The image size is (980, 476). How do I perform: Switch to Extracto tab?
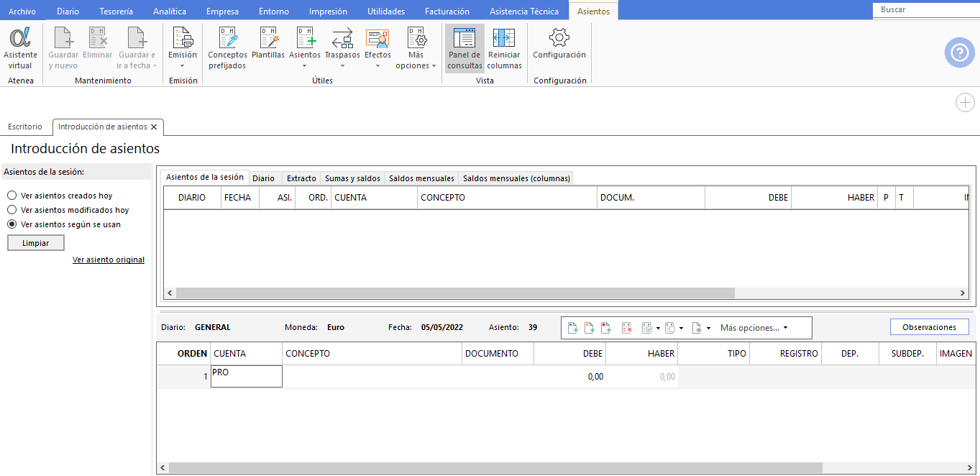click(x=301, y=178)
